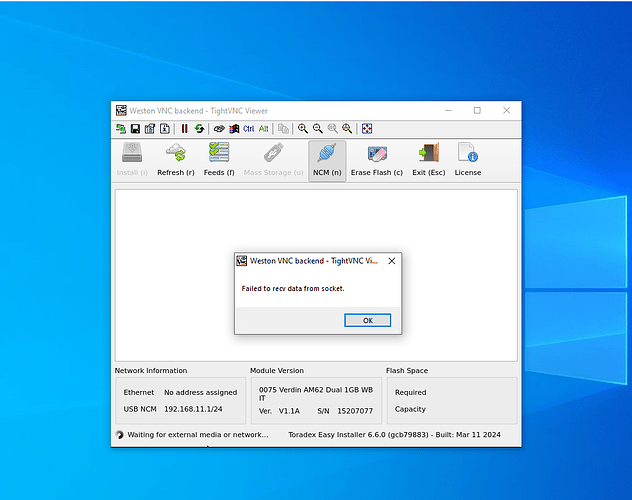The width and height of the screenshot is (632, 500).
Task: Open the Connection options icon
Action: pos(150,129)
